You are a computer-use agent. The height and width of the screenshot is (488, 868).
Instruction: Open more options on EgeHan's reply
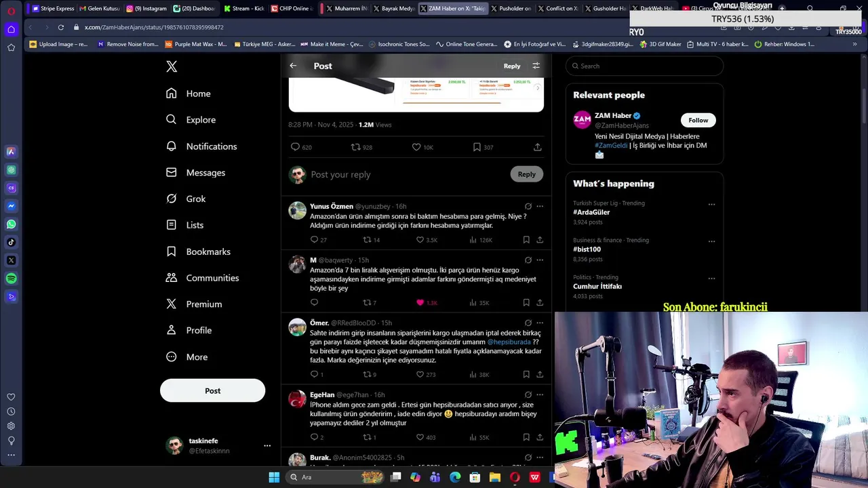click(540, 394)
